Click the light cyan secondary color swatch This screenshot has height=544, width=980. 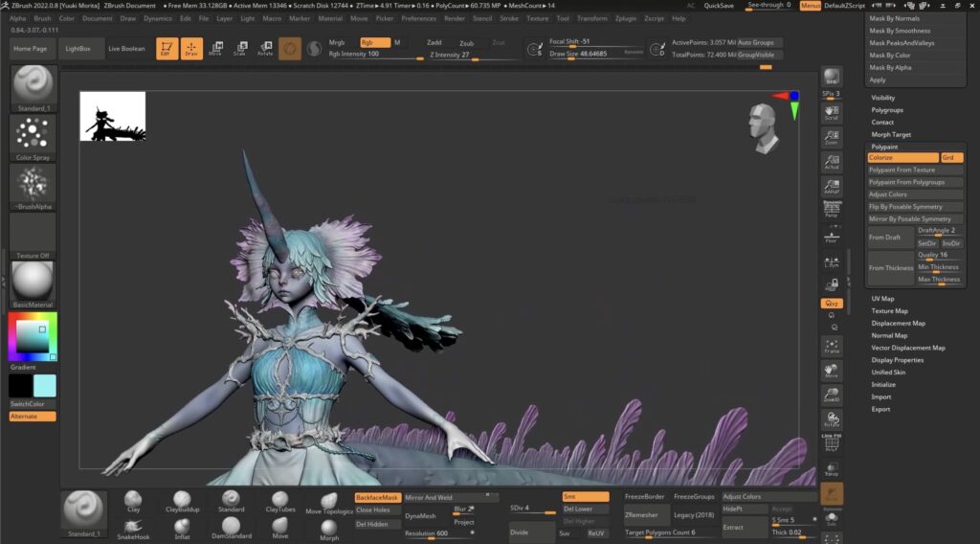click(45, 386)
